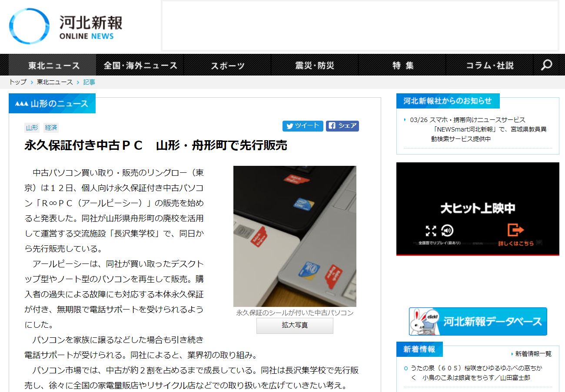Select the コラム・社説 navigation tab
Screen dimensions: 565x392
pyautogui.click(x=489, y=66)
